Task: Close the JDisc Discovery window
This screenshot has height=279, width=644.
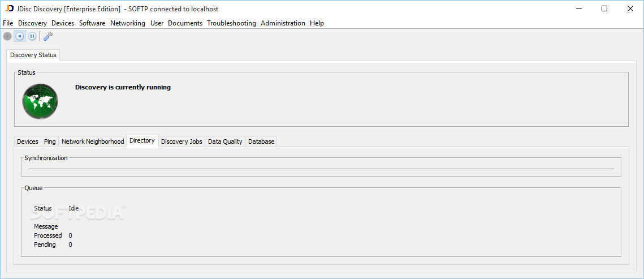Action: tap(630, 8)
